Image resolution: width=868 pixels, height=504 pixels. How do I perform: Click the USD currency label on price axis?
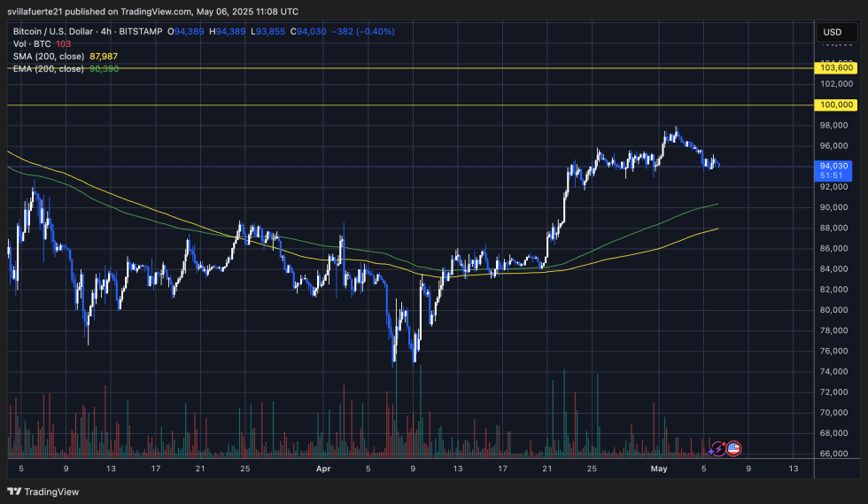pos(832,32)
